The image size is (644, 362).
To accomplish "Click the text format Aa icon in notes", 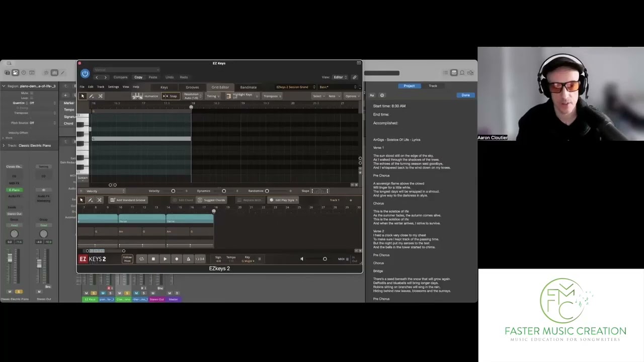I will point(372,96).
